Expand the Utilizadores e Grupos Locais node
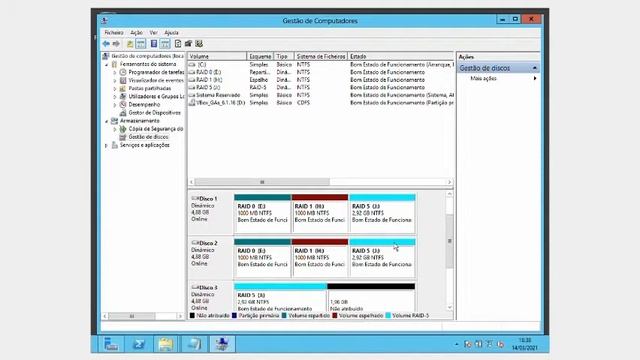Image resolution: width=640 pixels, height=360 pixels. (x=115, y=96)
